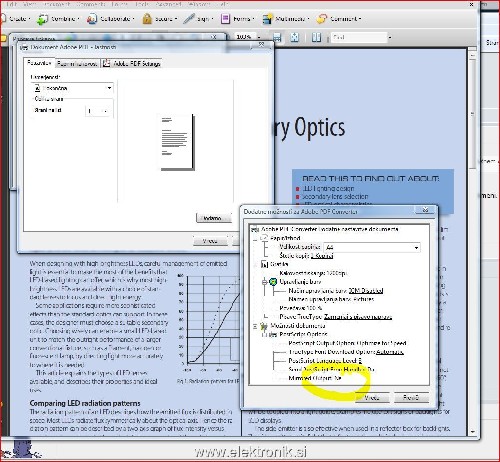Open the Find options dropdown arrow

[x=389, y=37]
